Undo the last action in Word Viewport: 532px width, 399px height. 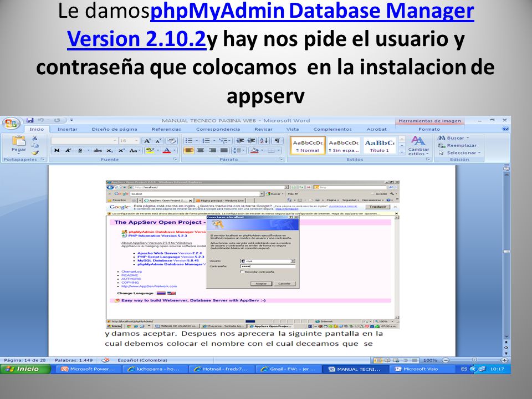click(40, 120)
